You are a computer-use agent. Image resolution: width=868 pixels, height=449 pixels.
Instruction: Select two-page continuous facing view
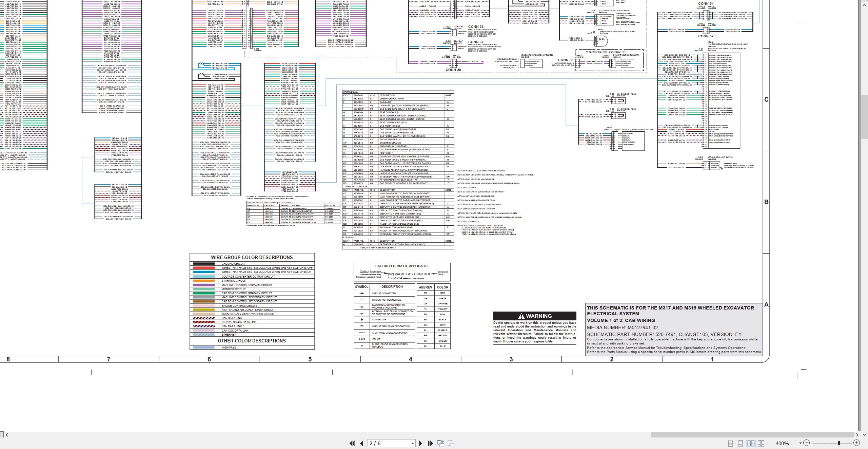[x=761, y=443]
